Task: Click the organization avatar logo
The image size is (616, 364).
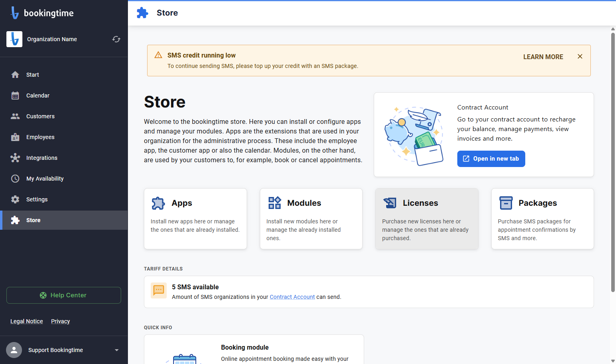Action: (x=14, y=39)
